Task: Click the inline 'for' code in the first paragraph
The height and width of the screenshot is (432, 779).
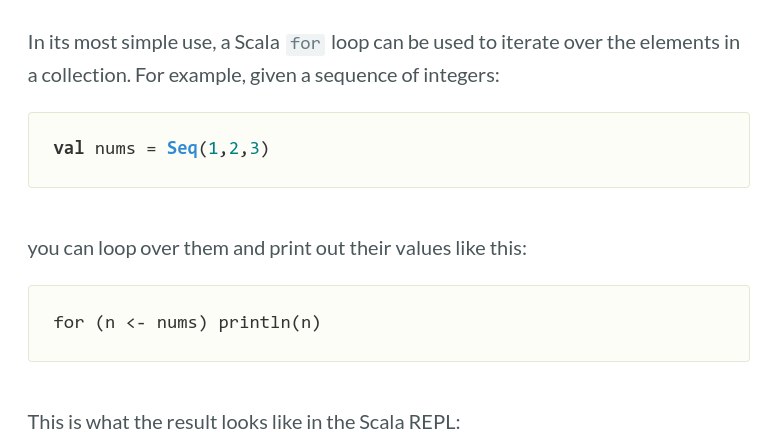Action: point(305,44)
